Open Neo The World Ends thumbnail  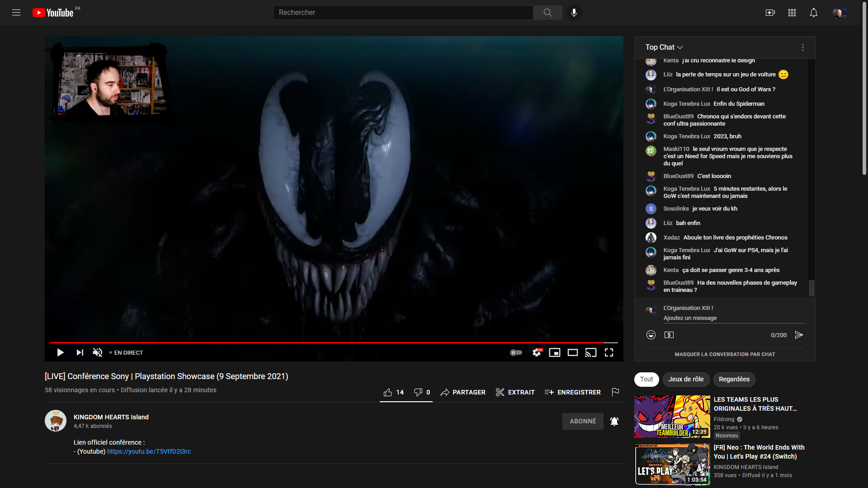(x=672, y=465)
